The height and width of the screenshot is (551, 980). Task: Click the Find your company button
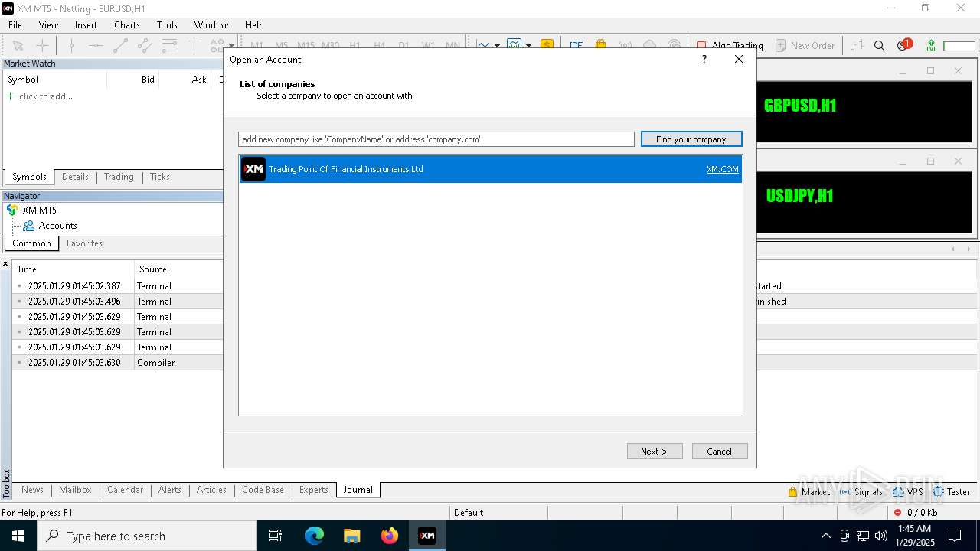click(x=691, y=139)
